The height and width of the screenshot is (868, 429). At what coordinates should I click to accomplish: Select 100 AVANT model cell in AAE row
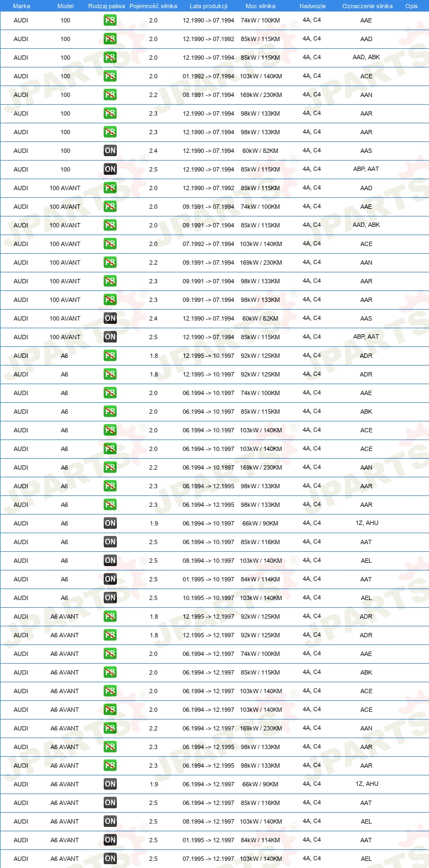(65, 207)
